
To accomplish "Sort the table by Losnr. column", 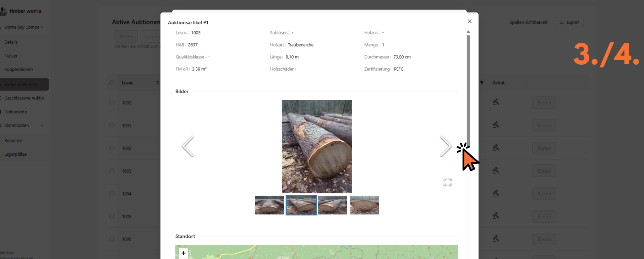I will click(x=158, y=83).
